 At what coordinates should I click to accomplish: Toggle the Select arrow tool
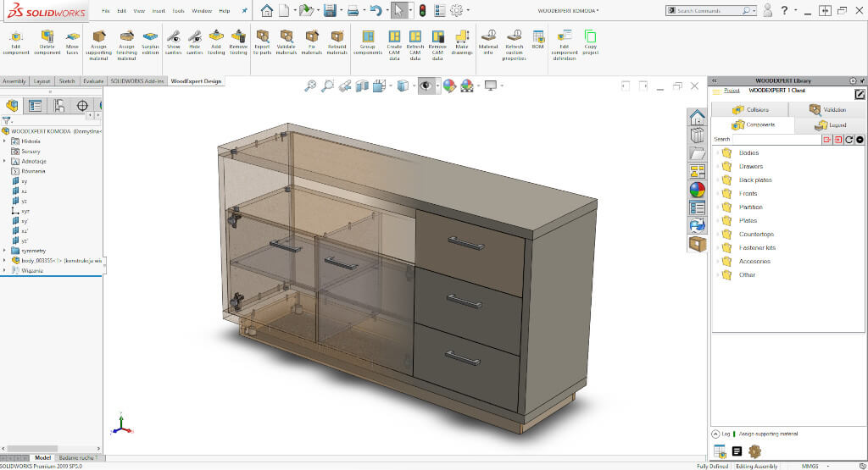tap(398, 10)
